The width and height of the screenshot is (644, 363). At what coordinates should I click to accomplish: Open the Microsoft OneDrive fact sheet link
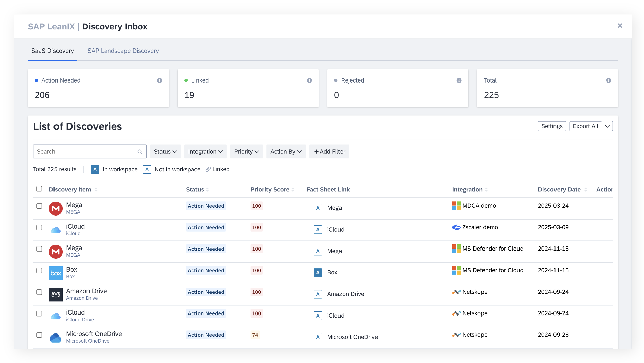click(352, 337)
